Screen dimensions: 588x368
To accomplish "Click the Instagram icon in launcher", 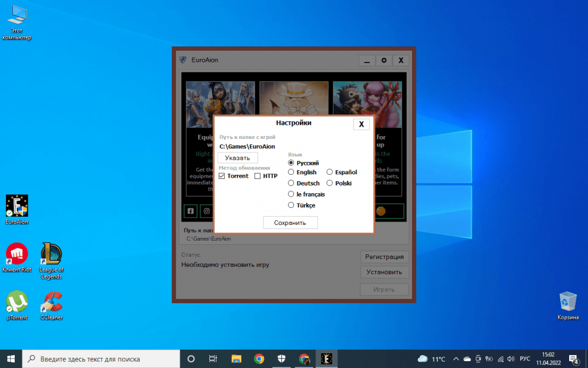I will tap(206, 211).
